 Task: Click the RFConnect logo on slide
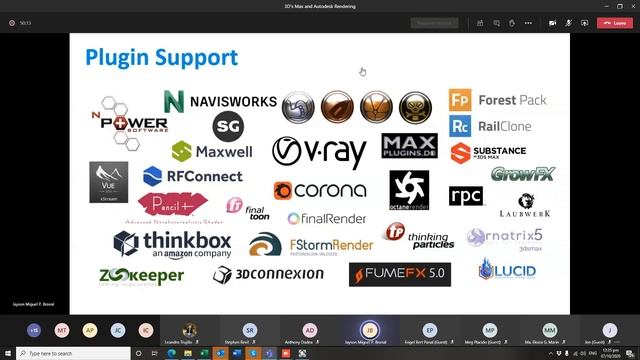193,176
